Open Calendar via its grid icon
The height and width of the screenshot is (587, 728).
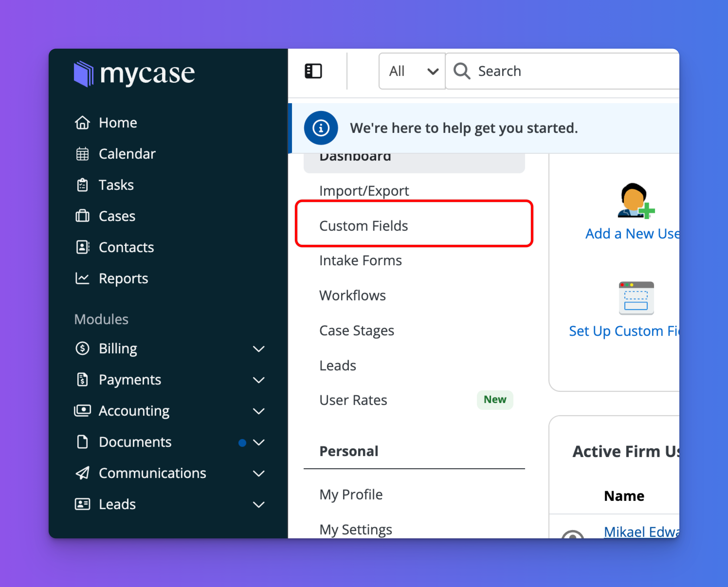tap(82, 154)
